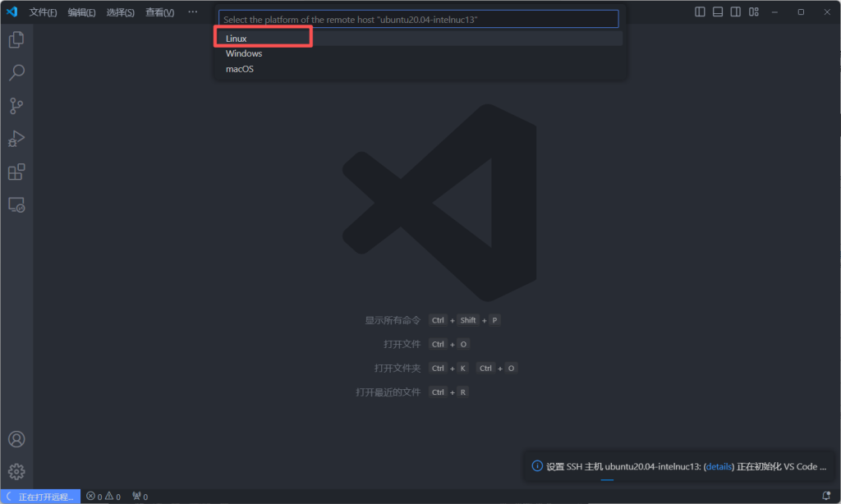Click the Accounts icon
The width and height of the screenshot is (841, 504).
click(x=16, y=439)
